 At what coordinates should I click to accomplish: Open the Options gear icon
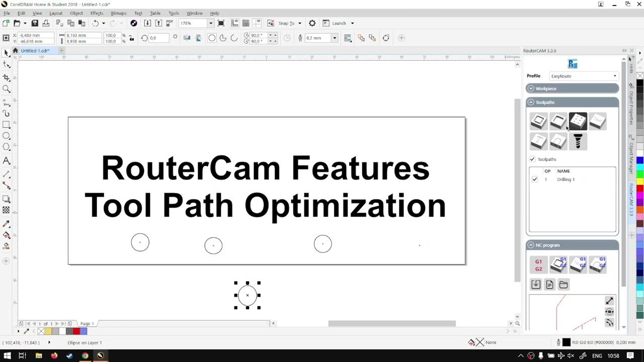312,23
